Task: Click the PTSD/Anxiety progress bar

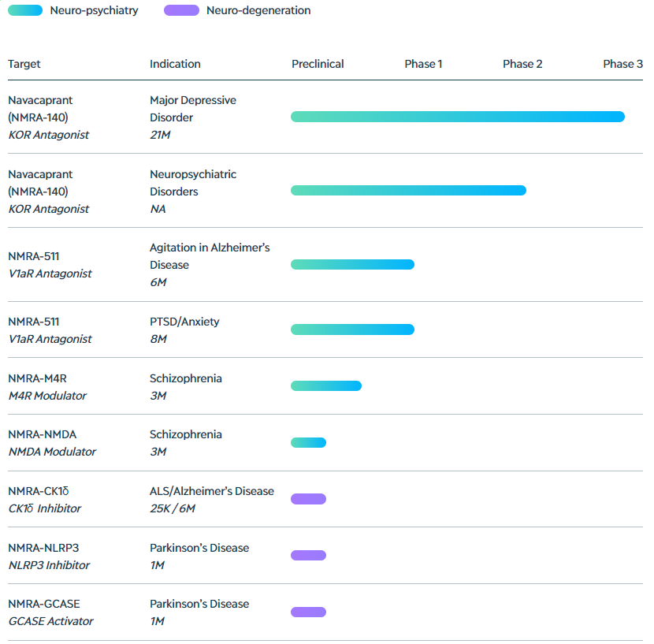Action: 352,329
